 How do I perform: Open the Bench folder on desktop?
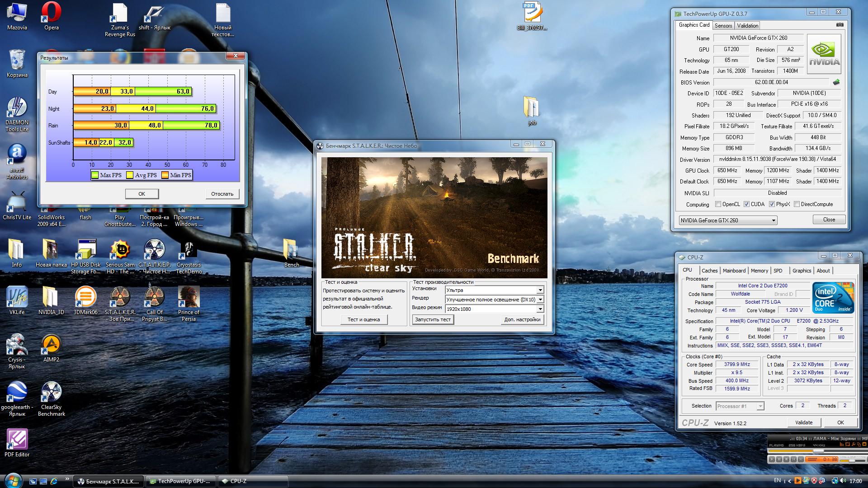click(x=291, y=253)
